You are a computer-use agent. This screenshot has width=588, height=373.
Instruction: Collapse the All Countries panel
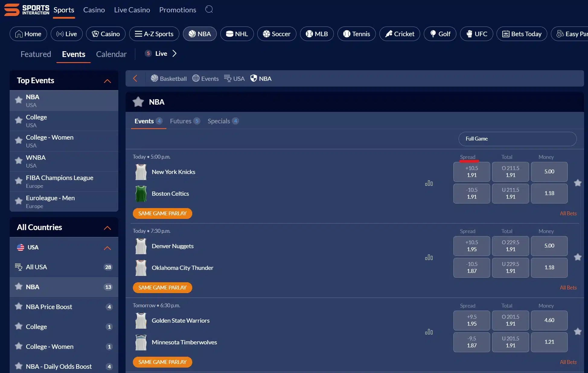click(x=107, y=228)
